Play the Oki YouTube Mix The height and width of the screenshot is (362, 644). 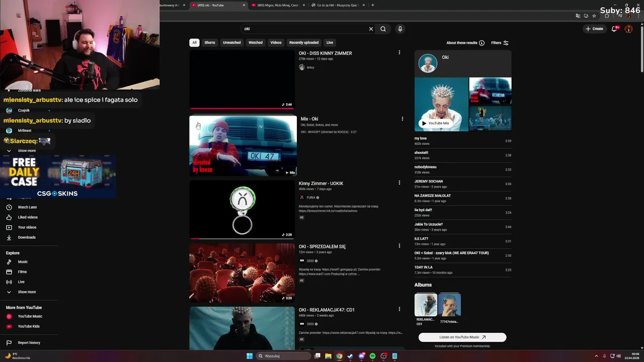436,123
